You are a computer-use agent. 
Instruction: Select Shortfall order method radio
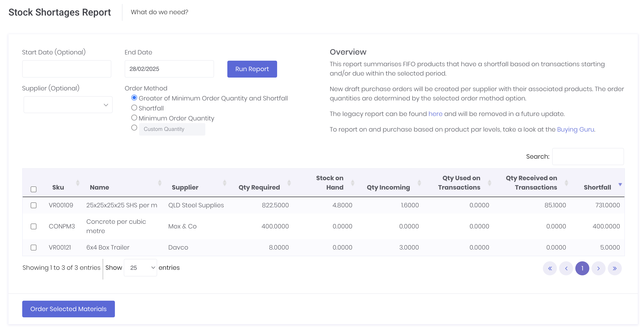point(134,108)
